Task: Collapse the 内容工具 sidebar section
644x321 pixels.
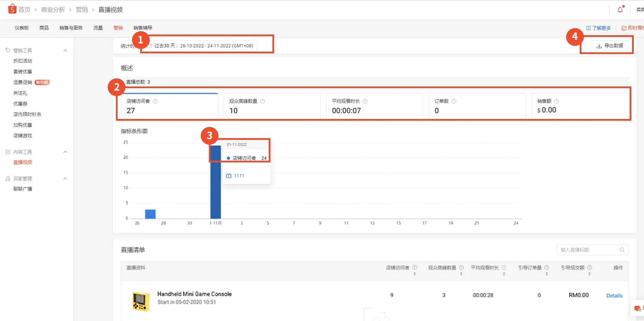Action: pos(65,152)
